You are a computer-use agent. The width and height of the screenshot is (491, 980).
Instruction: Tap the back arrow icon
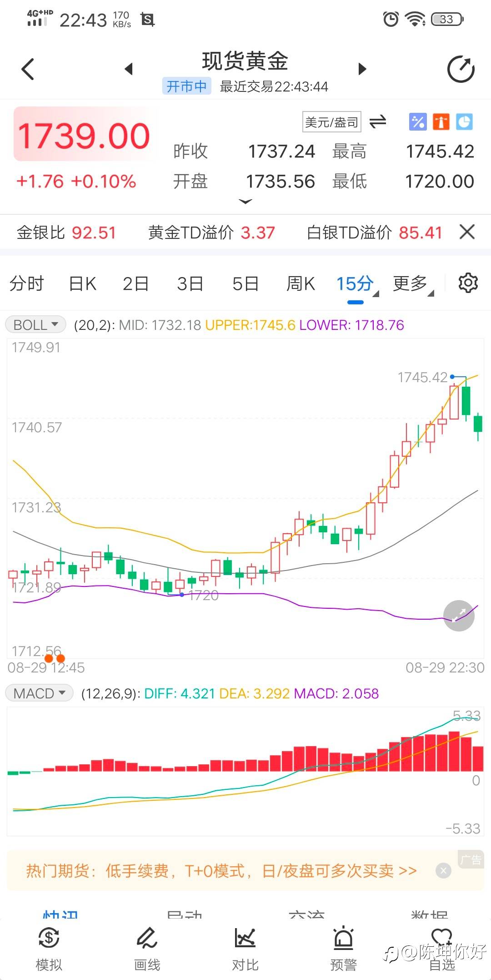point(28,69)
